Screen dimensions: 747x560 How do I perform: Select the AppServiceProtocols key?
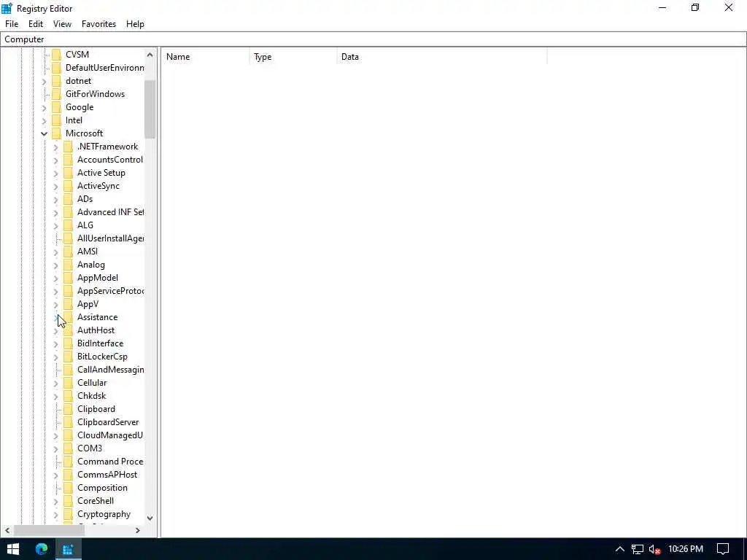[111, 291]
